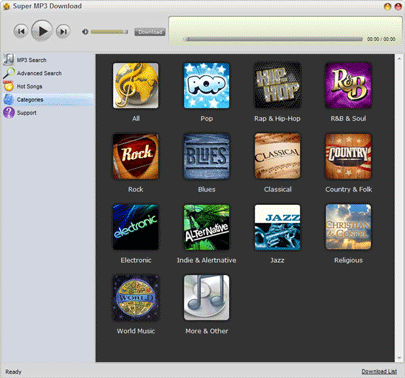
Task: Choose the Rock category icon
Action: (136, 156)
